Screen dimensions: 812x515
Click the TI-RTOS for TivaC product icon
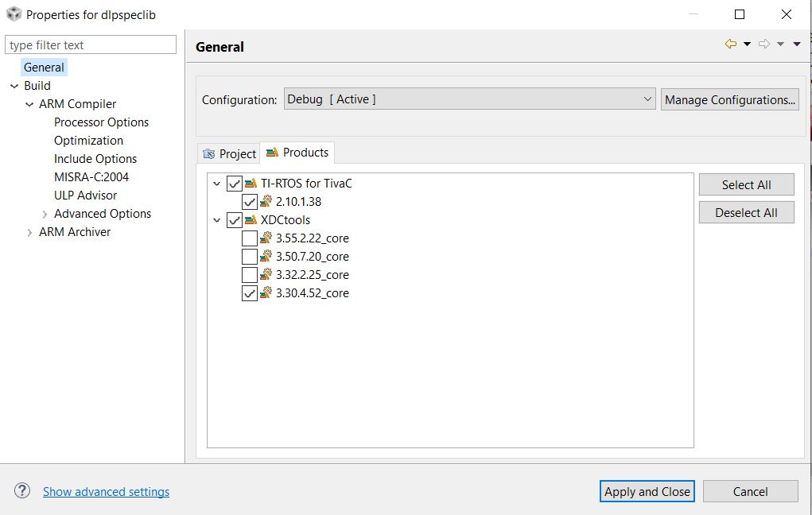pos(251,184)
